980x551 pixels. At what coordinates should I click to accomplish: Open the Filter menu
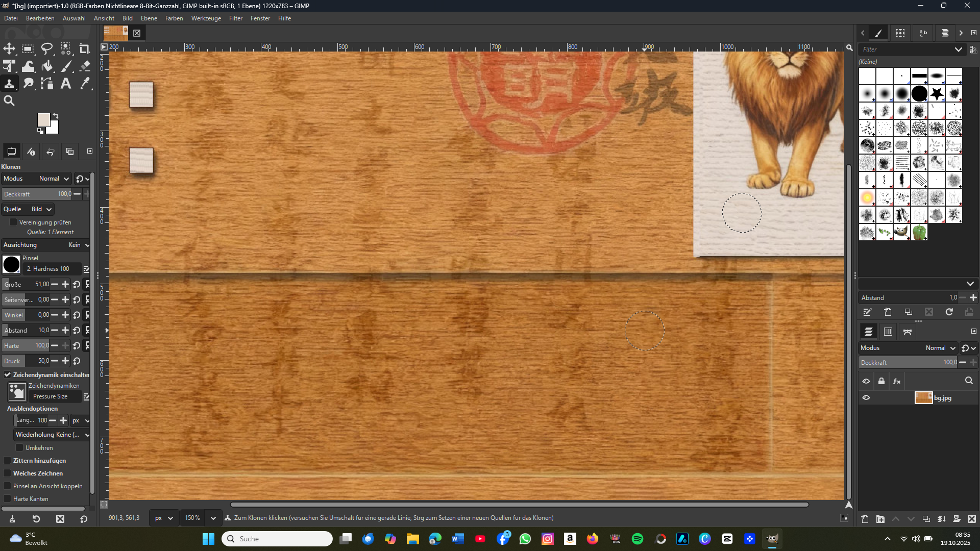coord(235,18)
